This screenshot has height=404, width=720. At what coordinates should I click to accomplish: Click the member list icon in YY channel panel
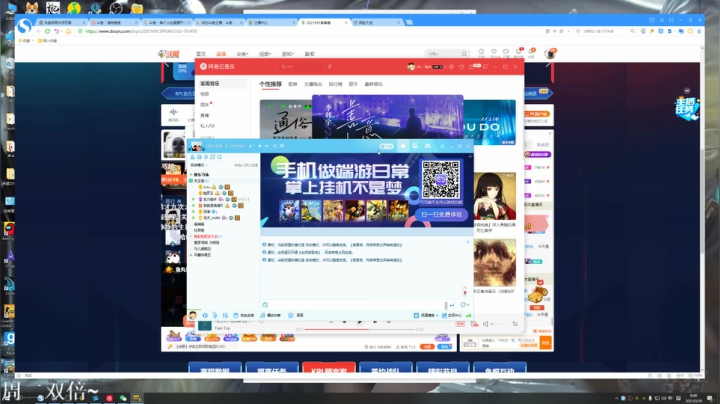pos(192,157)
